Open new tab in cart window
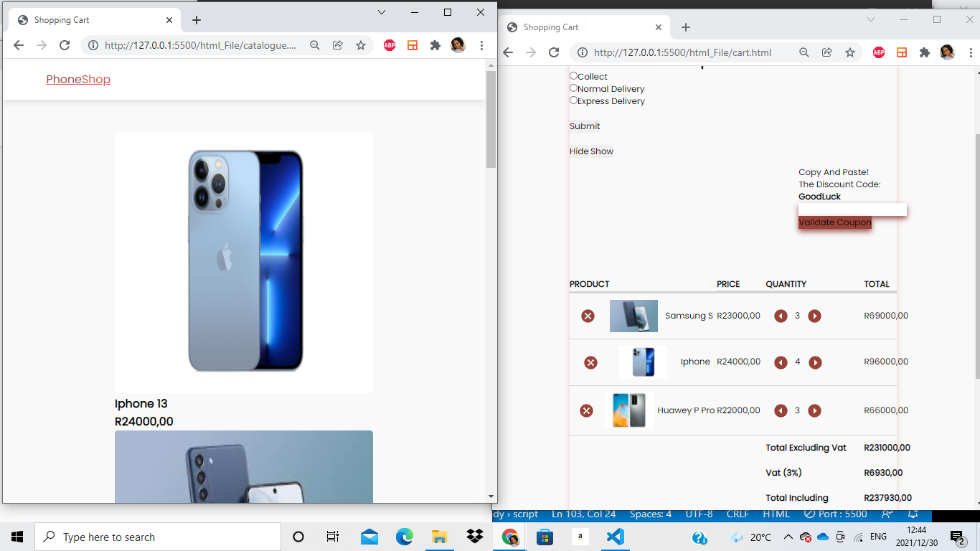 tap(686, 27)
